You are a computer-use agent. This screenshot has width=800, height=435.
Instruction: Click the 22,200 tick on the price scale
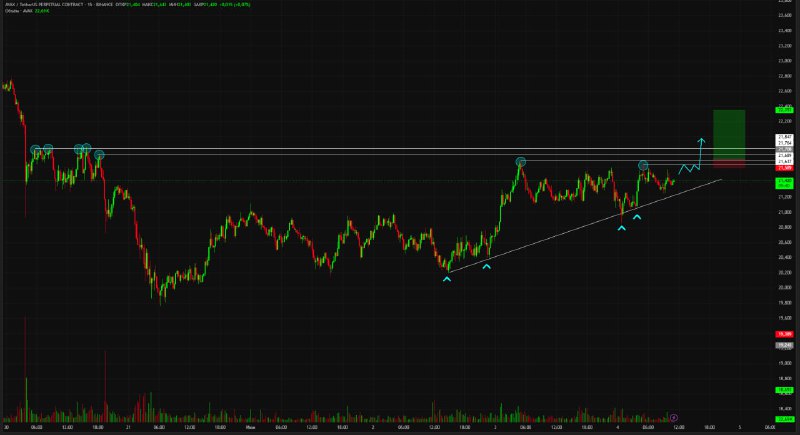[x=785, y=121]
